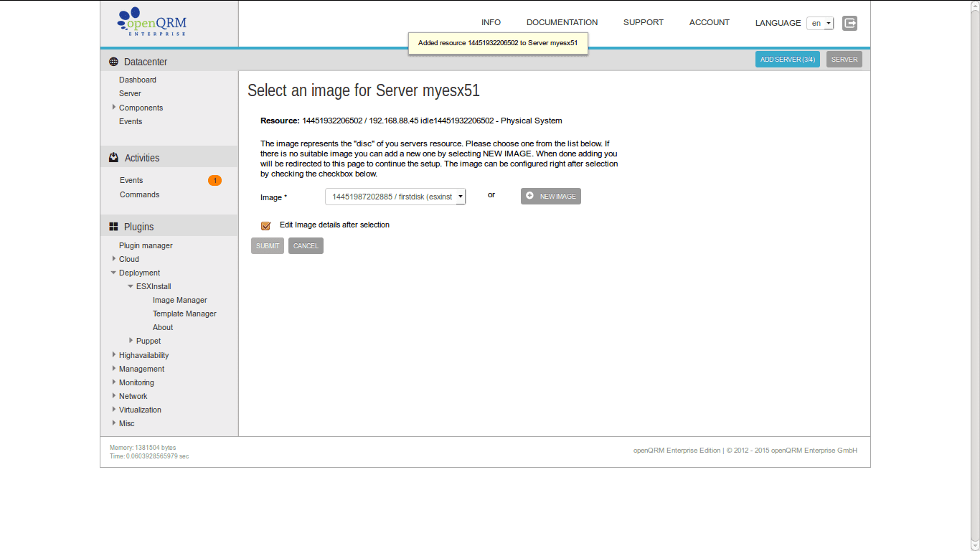Click the Resource 14451932206502 info line
The width and height of the screenshot is (980, 551).
coord(411,121)
